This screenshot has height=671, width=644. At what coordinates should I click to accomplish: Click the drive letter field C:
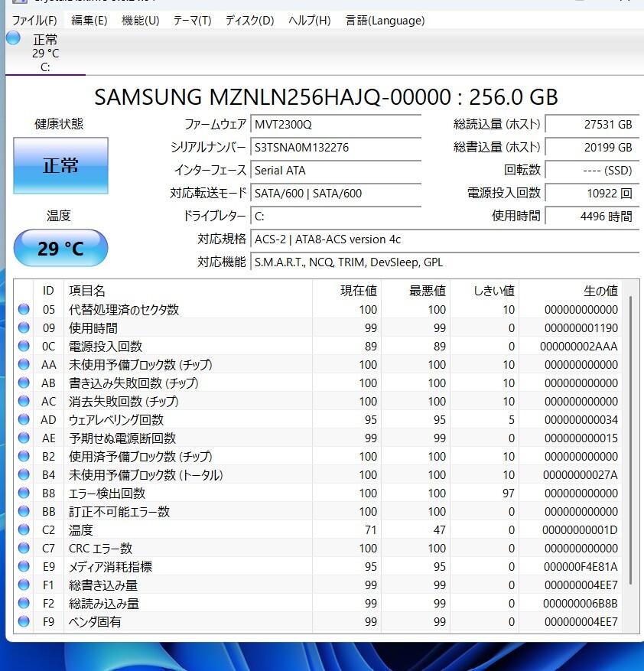tap(336, 216)
